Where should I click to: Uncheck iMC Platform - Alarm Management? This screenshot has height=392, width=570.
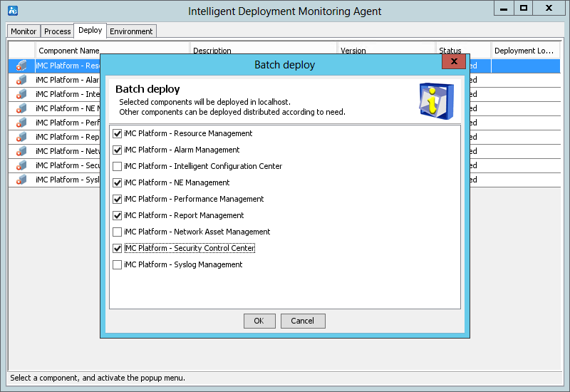coord(117,150)
